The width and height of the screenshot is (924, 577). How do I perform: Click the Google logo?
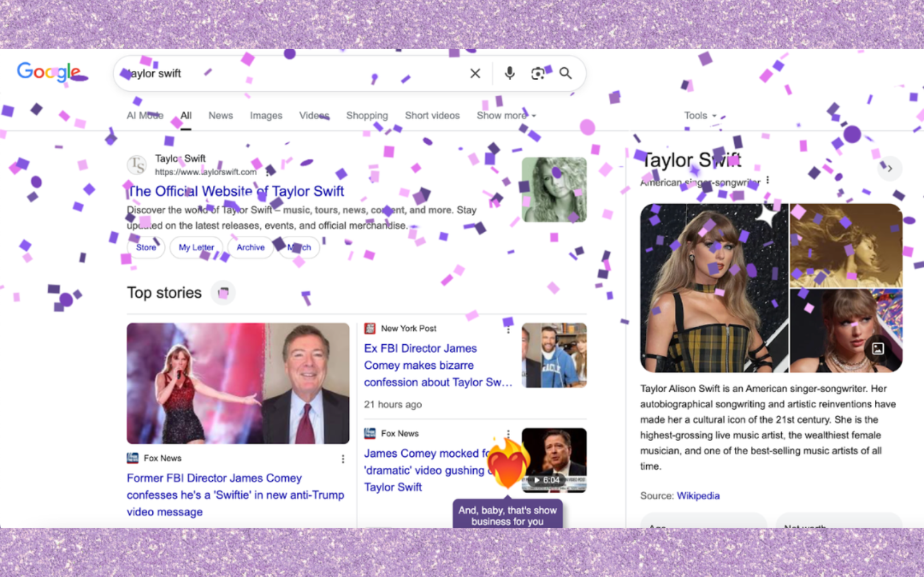tap(49, 72)
